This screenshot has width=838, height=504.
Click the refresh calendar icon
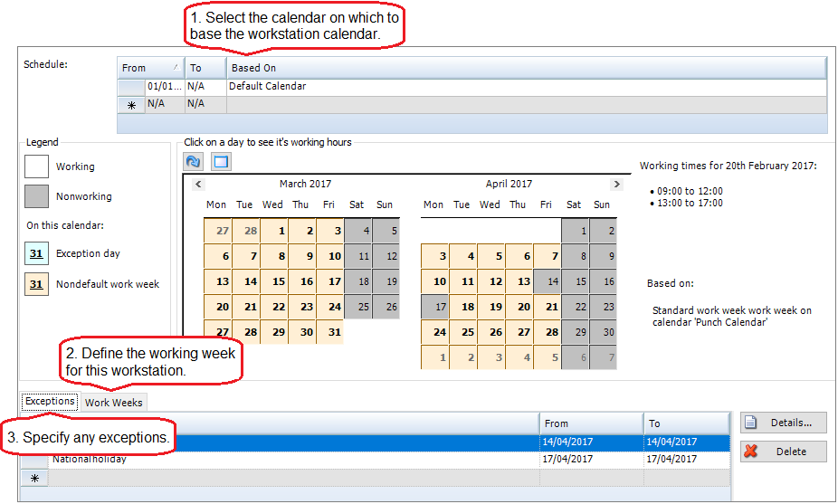tap(194, 161)
